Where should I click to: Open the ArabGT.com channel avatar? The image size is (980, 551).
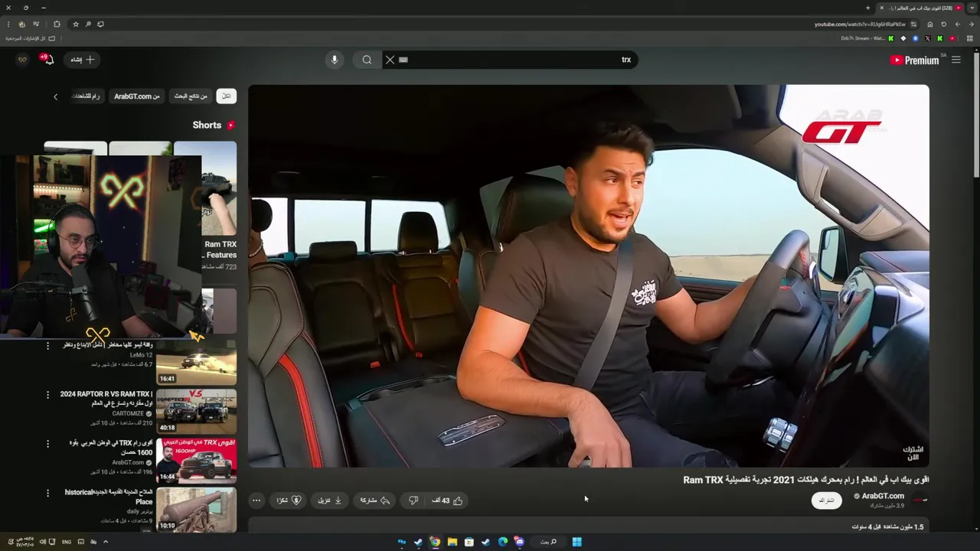tap(920, 500)
